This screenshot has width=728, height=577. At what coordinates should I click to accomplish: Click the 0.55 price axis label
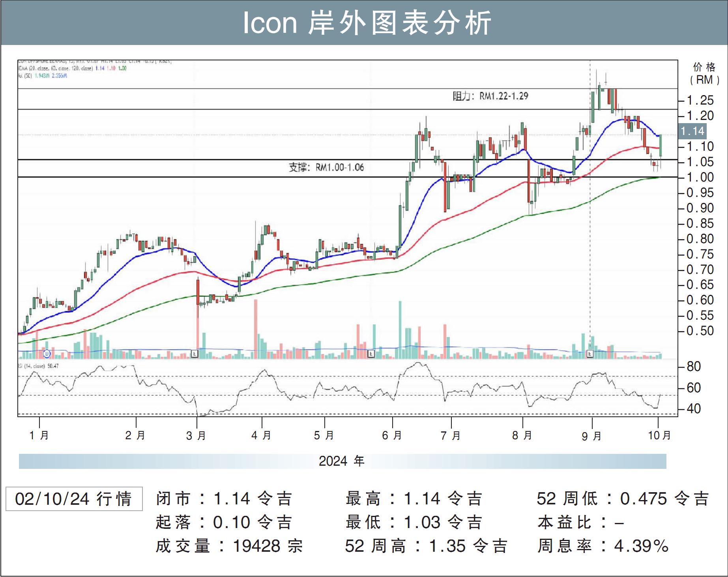pos(700,315)
